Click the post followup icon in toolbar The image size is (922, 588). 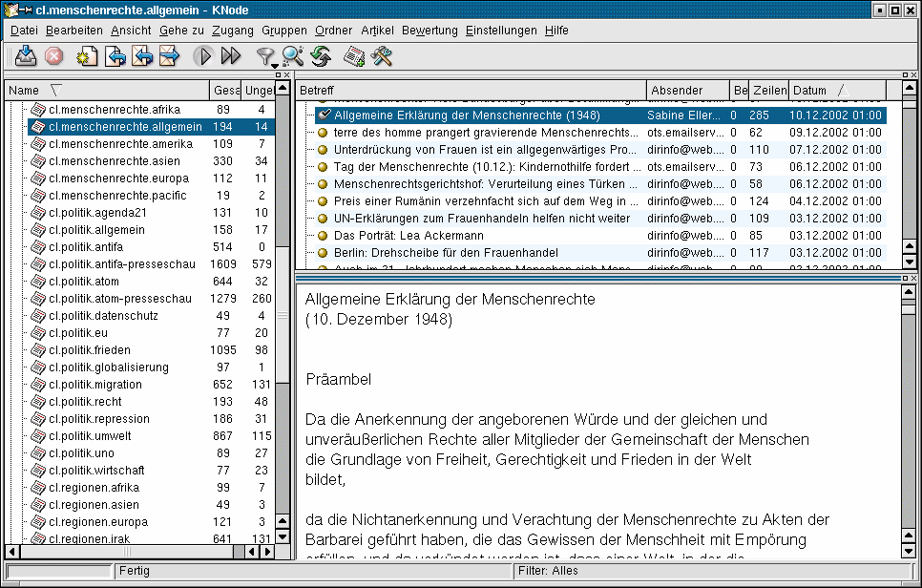point(115,56)
